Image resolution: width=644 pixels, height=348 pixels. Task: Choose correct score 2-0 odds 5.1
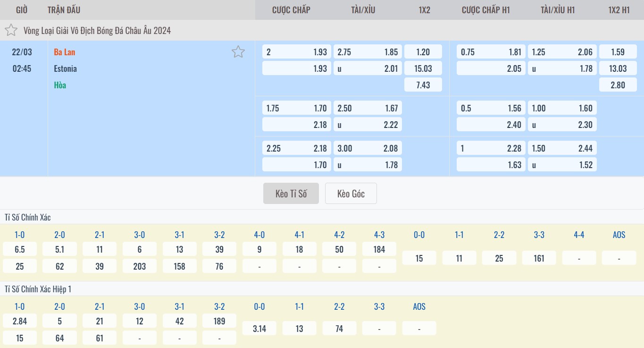(x=59, y=249)
